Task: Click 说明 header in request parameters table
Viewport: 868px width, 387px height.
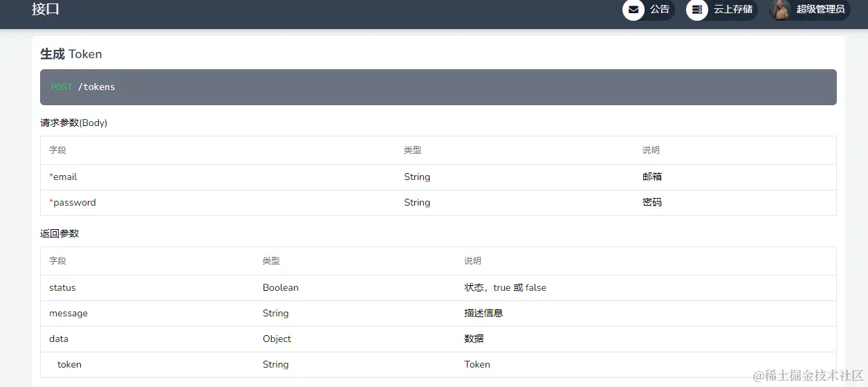Action: 651,150
